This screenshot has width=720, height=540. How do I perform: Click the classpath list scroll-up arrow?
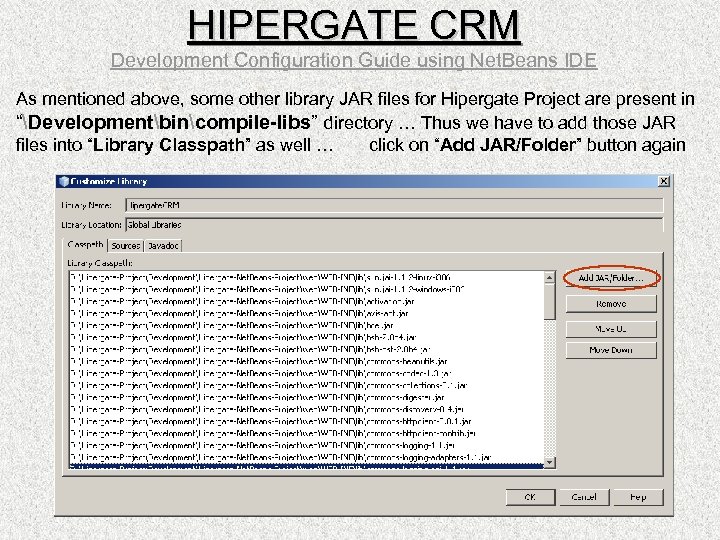point(550,277)
